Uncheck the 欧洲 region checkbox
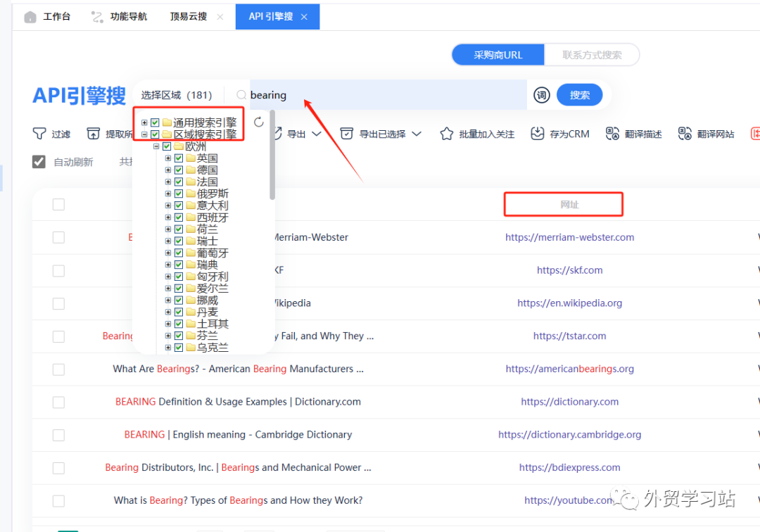The width and height of the screenshot is (760, 532). pos(167,146)
